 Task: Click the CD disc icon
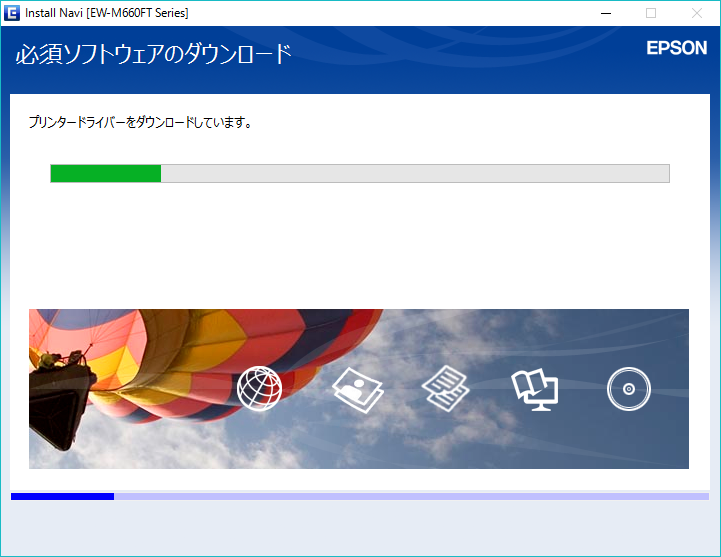click(628, 389)
